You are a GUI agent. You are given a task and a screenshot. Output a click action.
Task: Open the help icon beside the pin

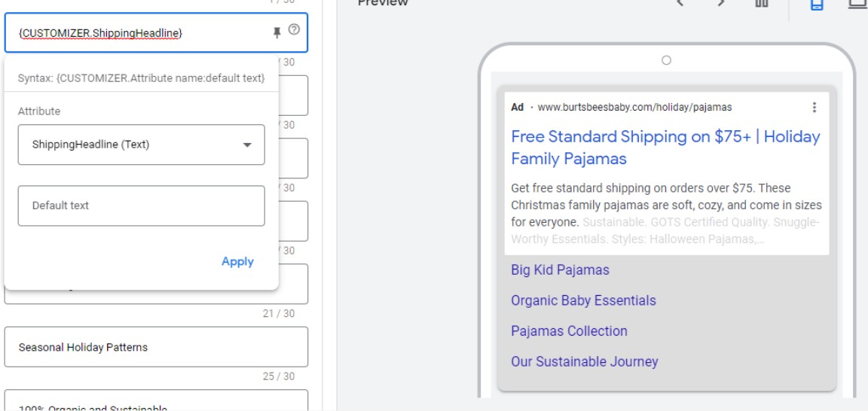point(295,30)
